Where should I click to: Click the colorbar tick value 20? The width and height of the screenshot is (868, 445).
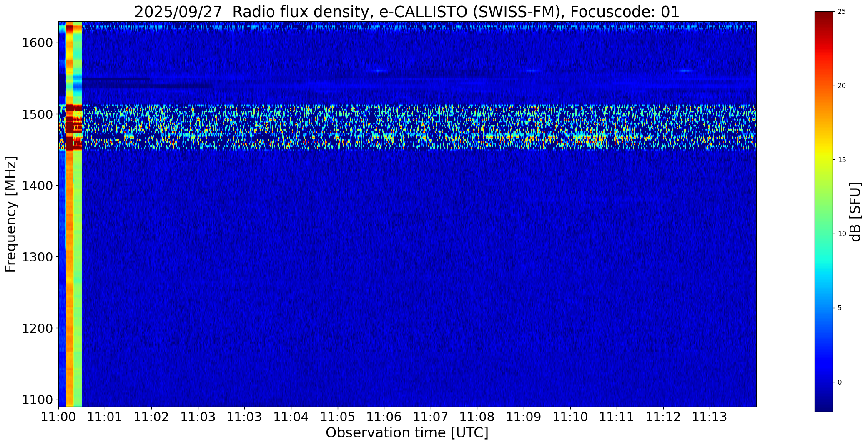[x=842, y=86]
